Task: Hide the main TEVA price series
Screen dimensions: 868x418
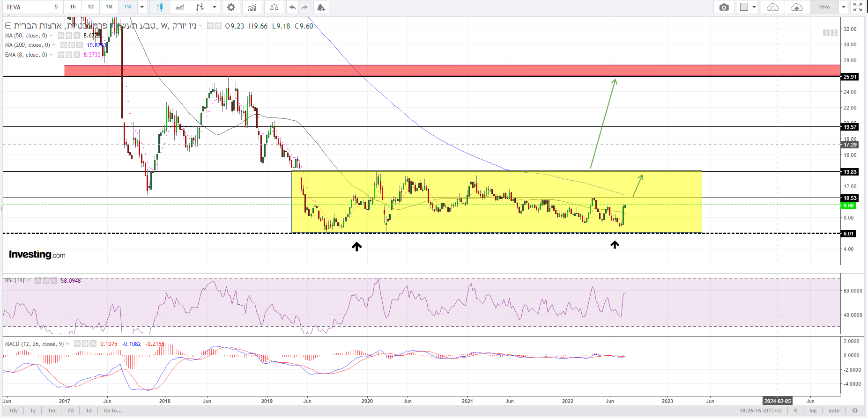Action: click(210, 26)
